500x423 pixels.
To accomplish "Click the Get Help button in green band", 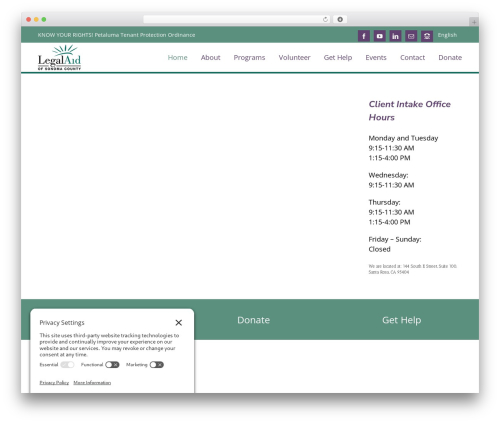I will click(401, 320).
